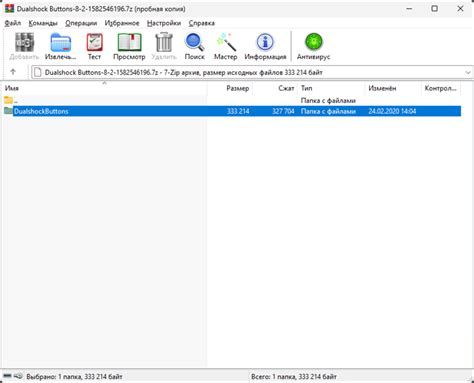Launch the Мастер wizard
Screen dimensions: 474x383
point(226,43)
